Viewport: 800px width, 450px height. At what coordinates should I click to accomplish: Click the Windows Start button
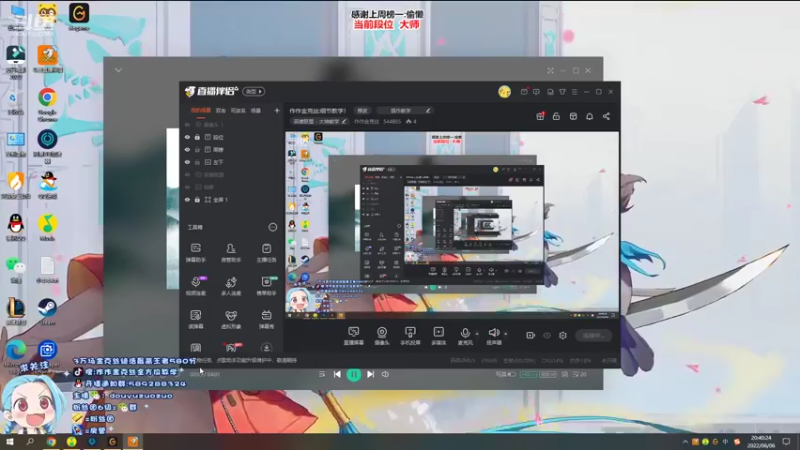coord(9,441)
